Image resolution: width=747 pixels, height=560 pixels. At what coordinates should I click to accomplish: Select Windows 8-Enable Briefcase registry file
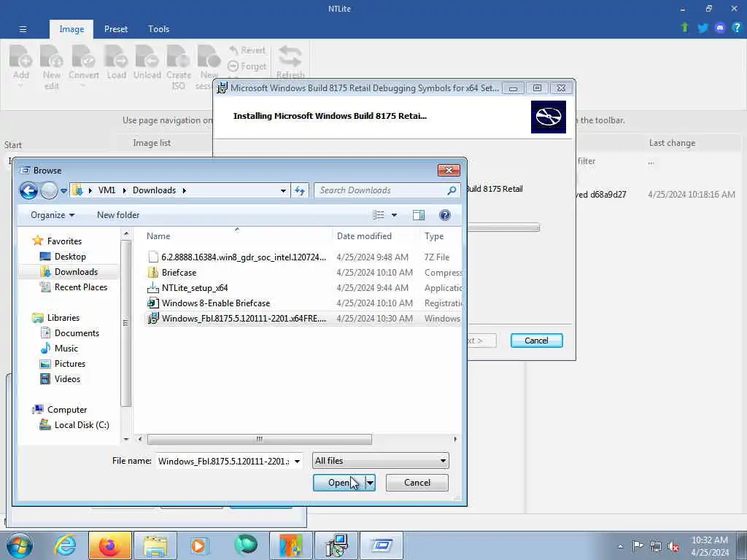pyautogui.click(x=215, y=303)
